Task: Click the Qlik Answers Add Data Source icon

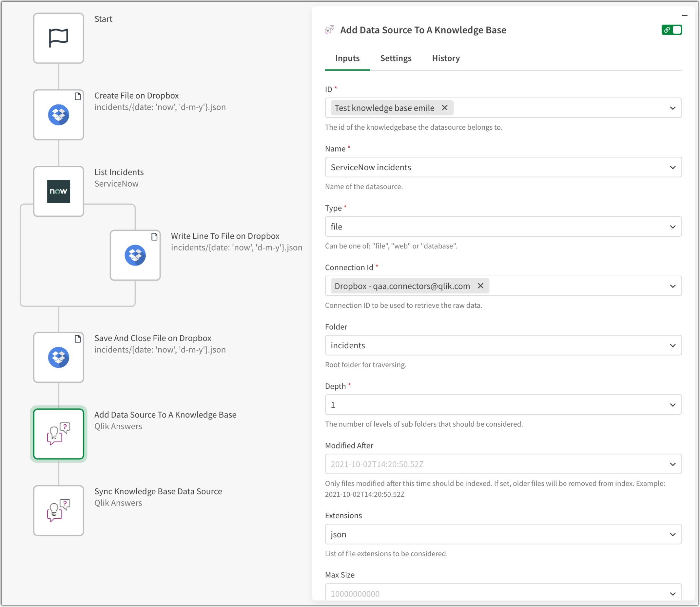Action: [58, 434]
